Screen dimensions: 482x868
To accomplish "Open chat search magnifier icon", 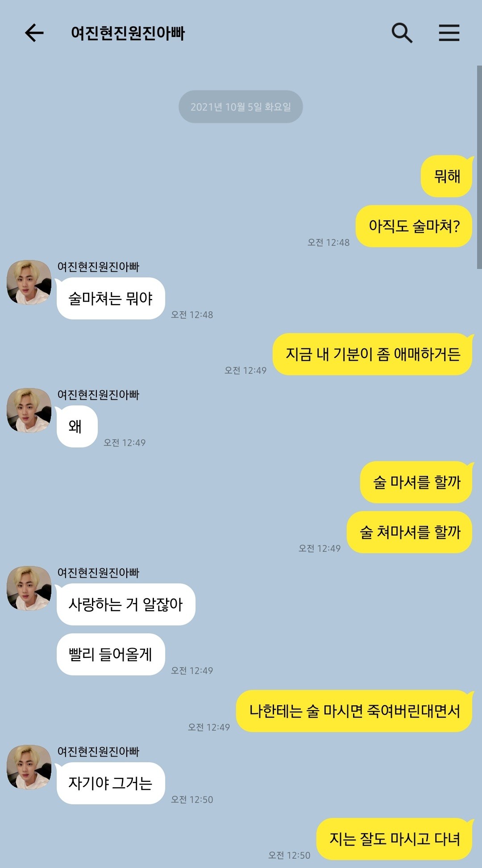I will (x=402, y=33).
